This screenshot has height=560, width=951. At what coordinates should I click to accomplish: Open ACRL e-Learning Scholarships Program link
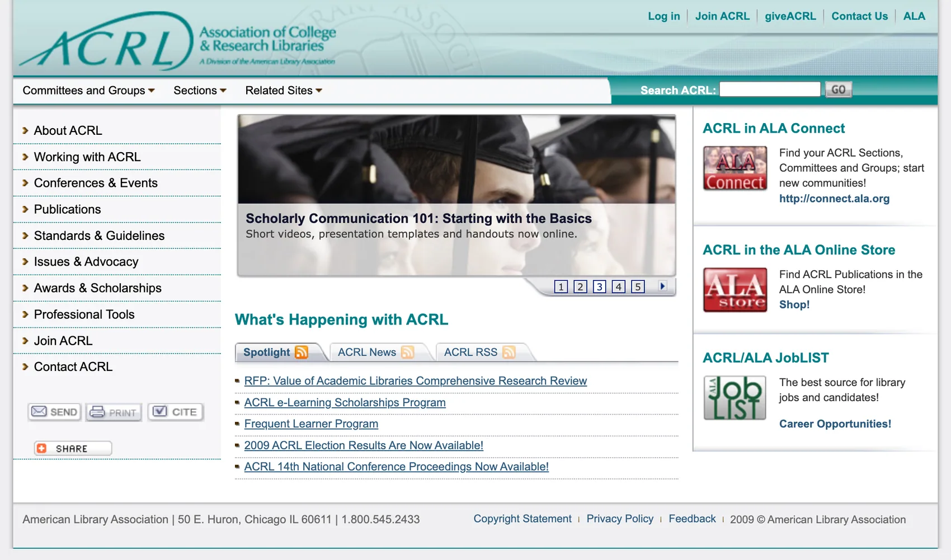pyautogui.click(x=345, y=402)
